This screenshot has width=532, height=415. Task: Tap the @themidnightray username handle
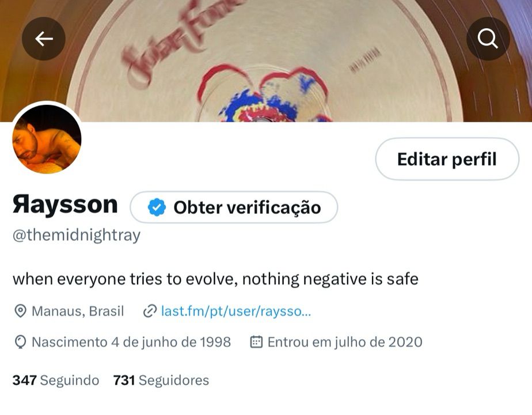(77, 235)
